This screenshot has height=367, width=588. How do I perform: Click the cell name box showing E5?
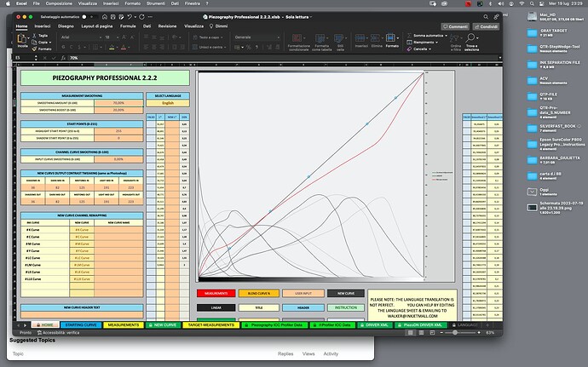[23, 58]
